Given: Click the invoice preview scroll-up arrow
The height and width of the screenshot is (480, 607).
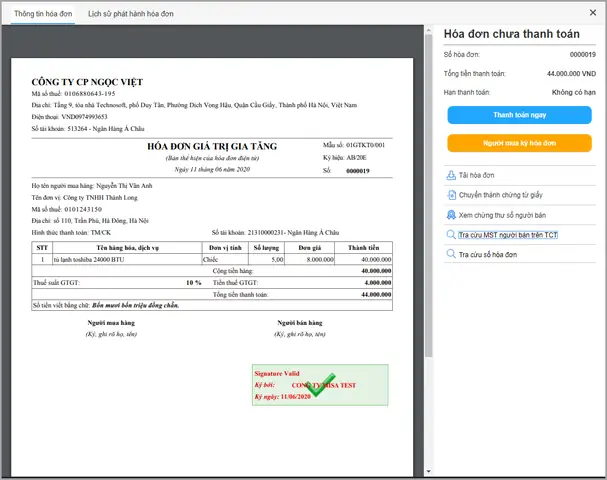Looking at the screenshot, I should point(429,32).
